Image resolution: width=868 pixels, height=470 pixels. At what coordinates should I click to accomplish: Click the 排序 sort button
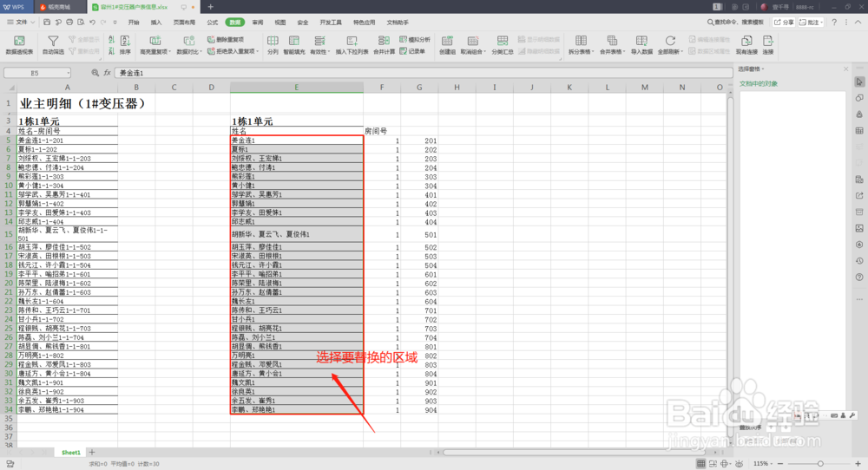[x=125, y=45]
